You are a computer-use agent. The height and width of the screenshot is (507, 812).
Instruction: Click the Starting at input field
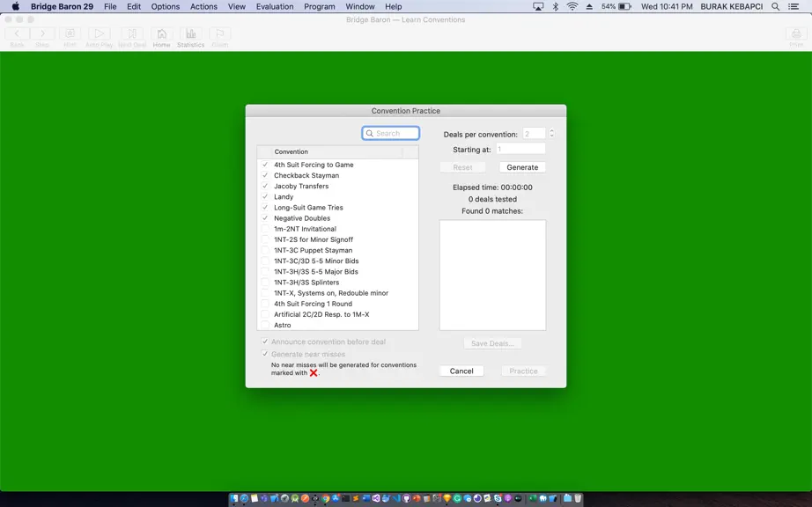[x=520, y=149]
